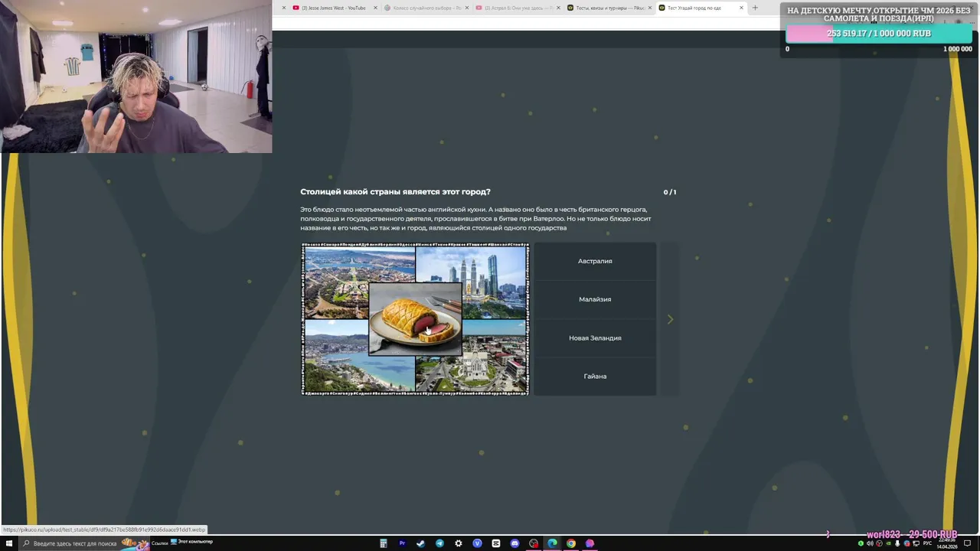Open OBS Studio from the taskbar
980x551 pixels.
(x=534, y=543)
